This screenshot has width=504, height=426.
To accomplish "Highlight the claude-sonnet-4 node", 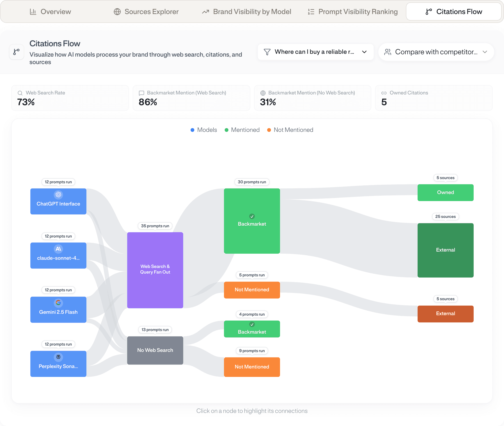I will pos(58,256).
